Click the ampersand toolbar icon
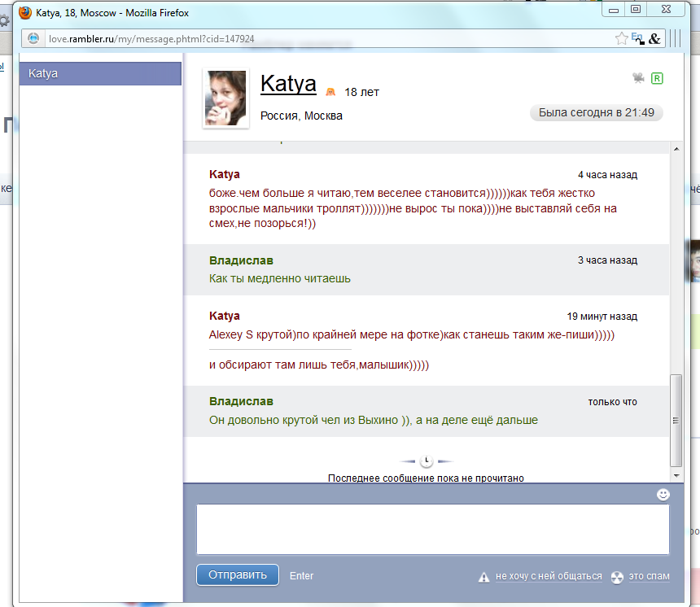 pyautogui.click(x=654, y=39)
